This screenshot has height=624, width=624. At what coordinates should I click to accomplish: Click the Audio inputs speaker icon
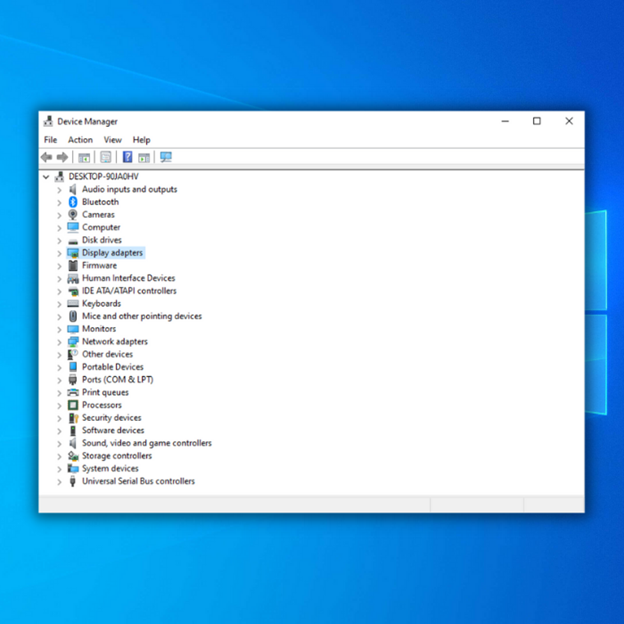pyautogui.click(x=73, y=189)
